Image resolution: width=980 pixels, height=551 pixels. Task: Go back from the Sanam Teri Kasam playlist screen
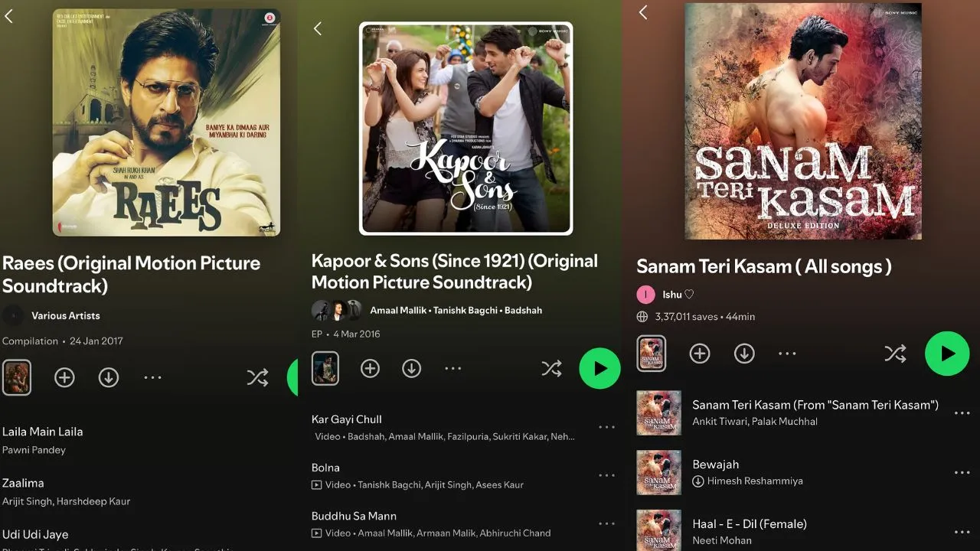click(x=643, y=12)
